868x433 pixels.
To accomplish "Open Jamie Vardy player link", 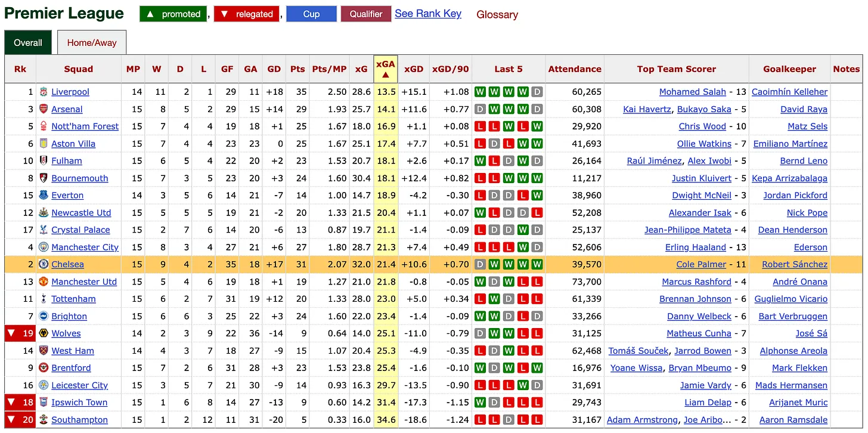I will 705,385.
